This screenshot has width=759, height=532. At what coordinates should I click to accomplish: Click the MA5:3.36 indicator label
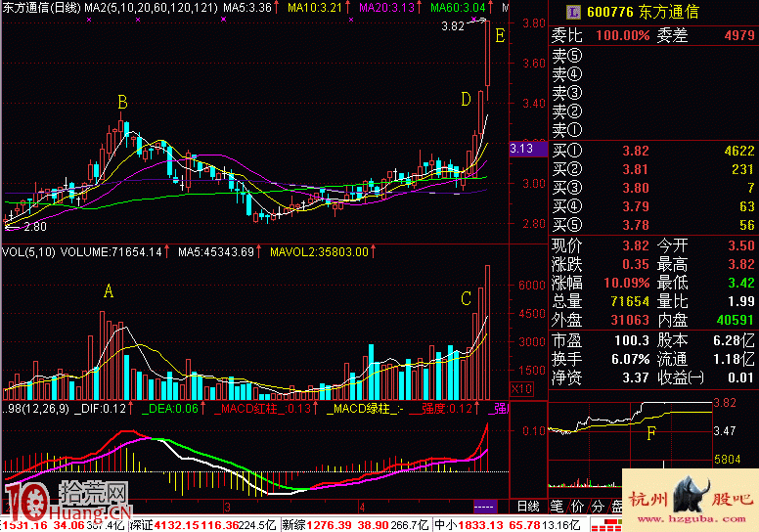click(246, 7)
